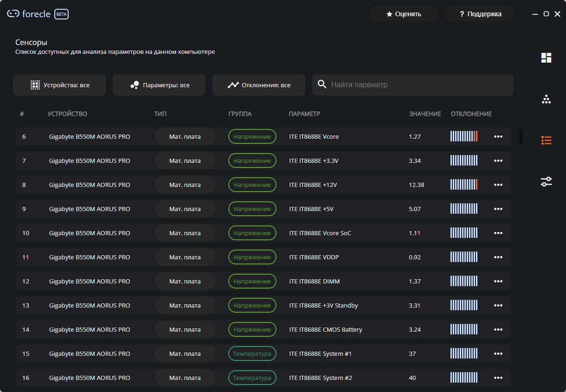Click the vertical scrollbar thumb of sensor list
This screenshot has width=566, height=392.
point(521,136)
